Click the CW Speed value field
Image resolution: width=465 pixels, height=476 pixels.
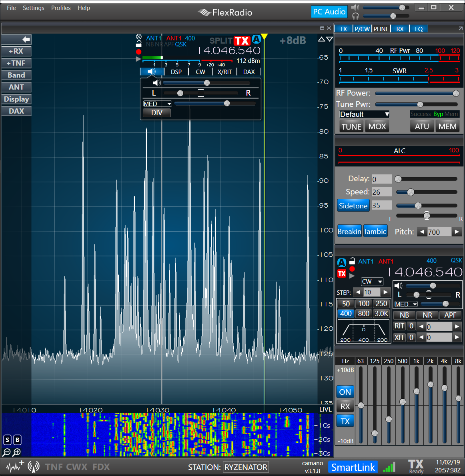click(381, 192)
